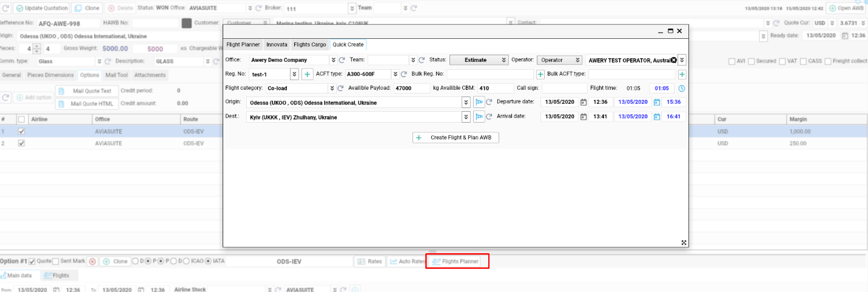Refresh the ACFT type field

(403, 74)
